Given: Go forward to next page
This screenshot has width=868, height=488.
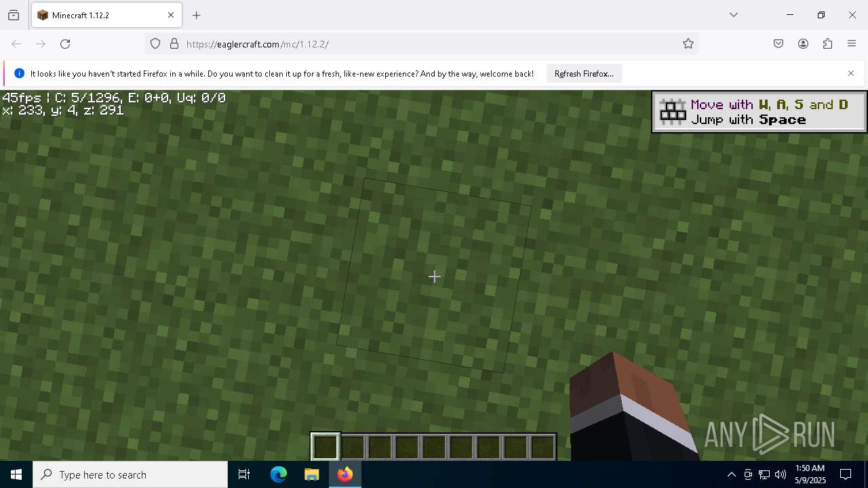Looking at the screenshot, I should pos(41,44).
